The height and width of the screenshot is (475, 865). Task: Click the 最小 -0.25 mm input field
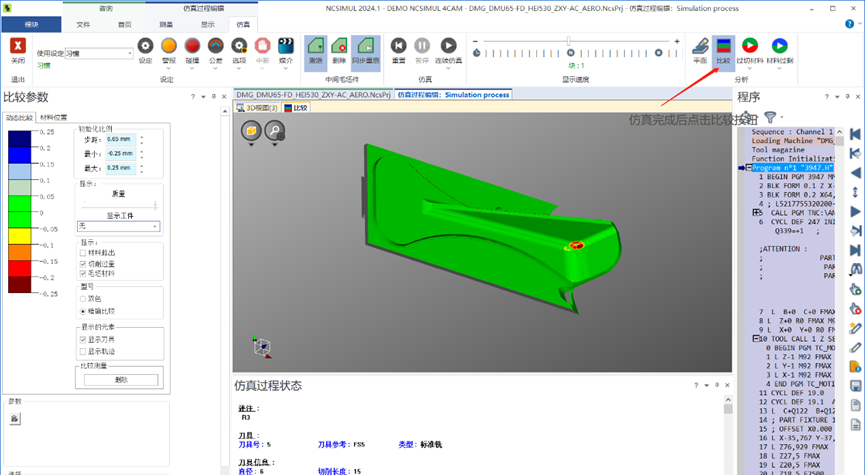[121, 153]
